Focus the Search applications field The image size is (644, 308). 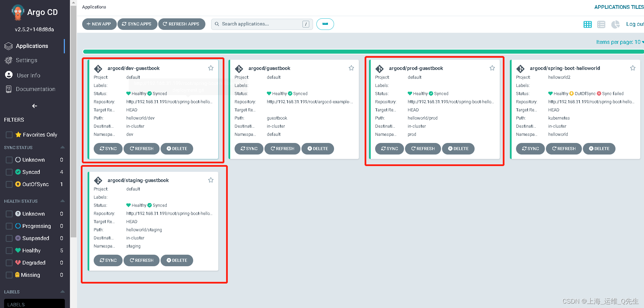(262, 24)
